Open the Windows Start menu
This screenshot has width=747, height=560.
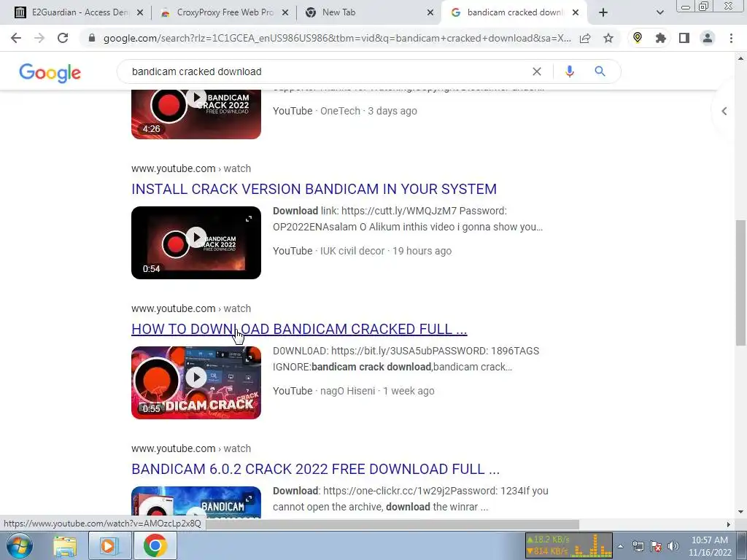pyautogui.click(x=19, y=545)
